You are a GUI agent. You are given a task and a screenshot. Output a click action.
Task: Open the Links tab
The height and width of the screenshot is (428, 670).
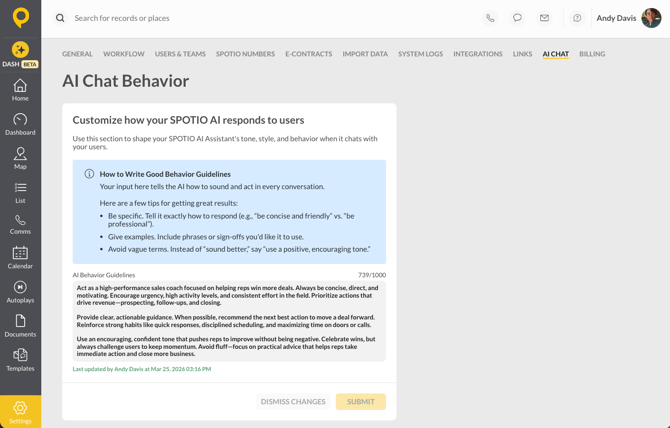coord(522,54)
